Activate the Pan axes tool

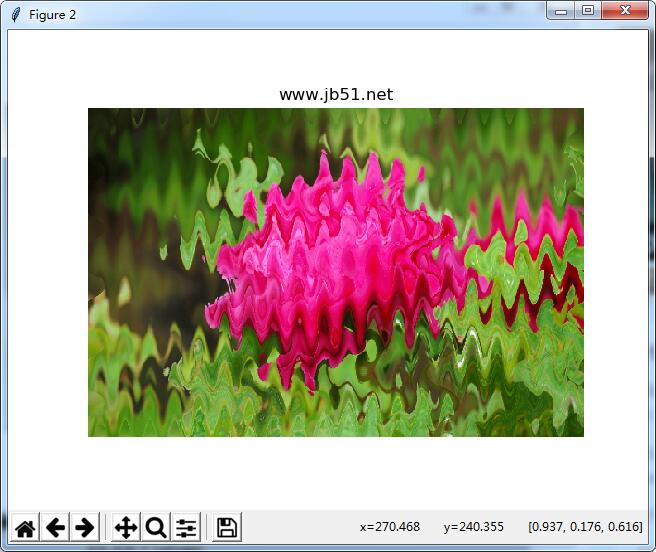(x=126, y=527)
